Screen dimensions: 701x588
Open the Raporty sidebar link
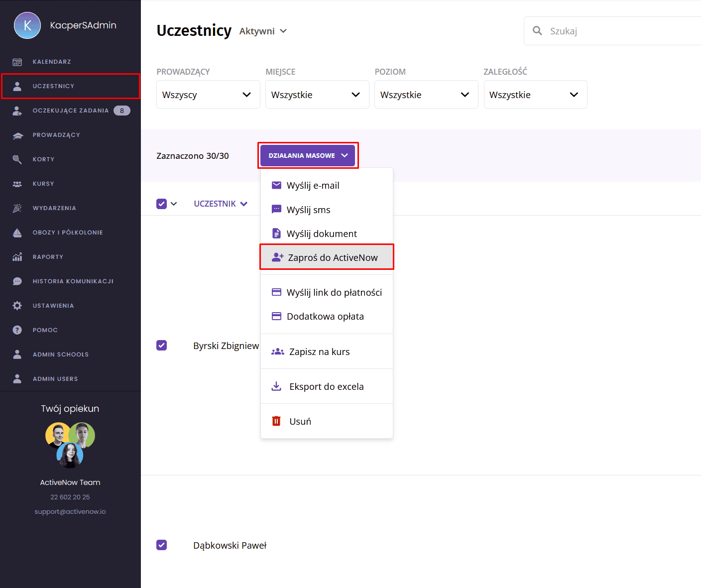tap(70, 257)
